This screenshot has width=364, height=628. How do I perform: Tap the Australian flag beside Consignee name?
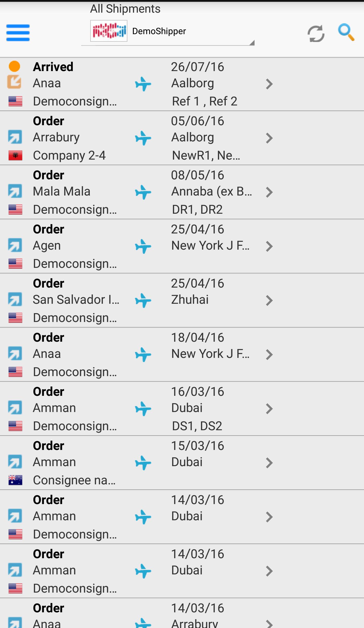15,480
